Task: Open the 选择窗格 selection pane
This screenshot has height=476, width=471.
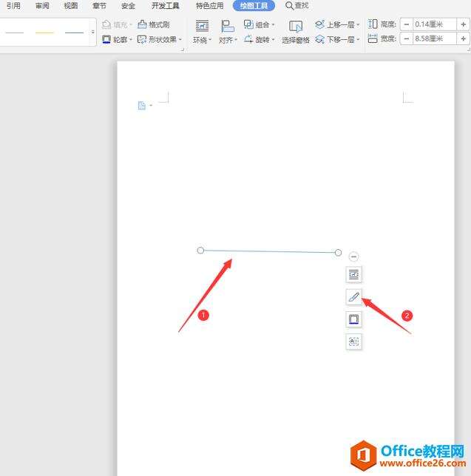Action: (x=296, y=33)
